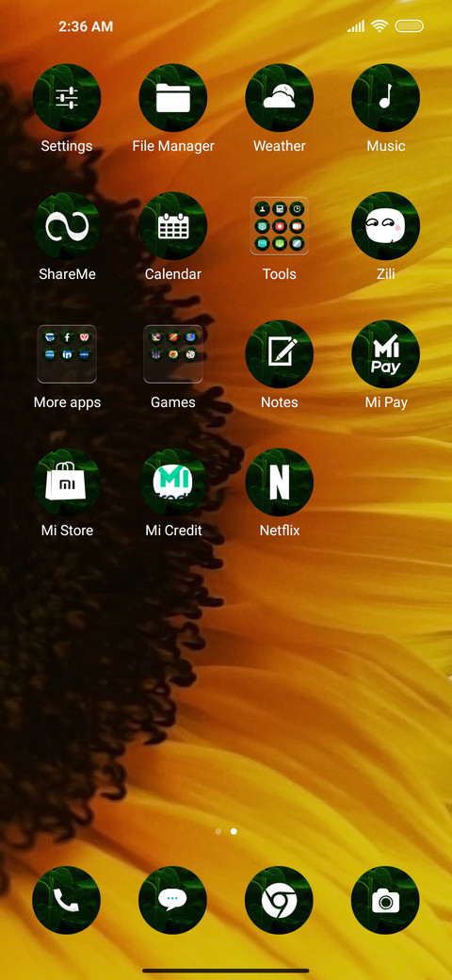Screen dimensions: 452x980
Task: Launch the Notes app
Action: [279, 353]
